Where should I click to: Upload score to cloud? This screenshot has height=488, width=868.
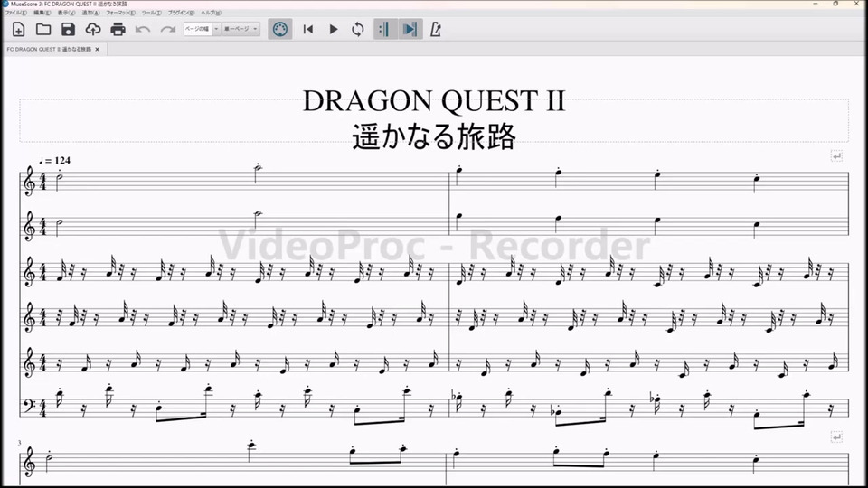pyautogui.click(x=93, y=29)
